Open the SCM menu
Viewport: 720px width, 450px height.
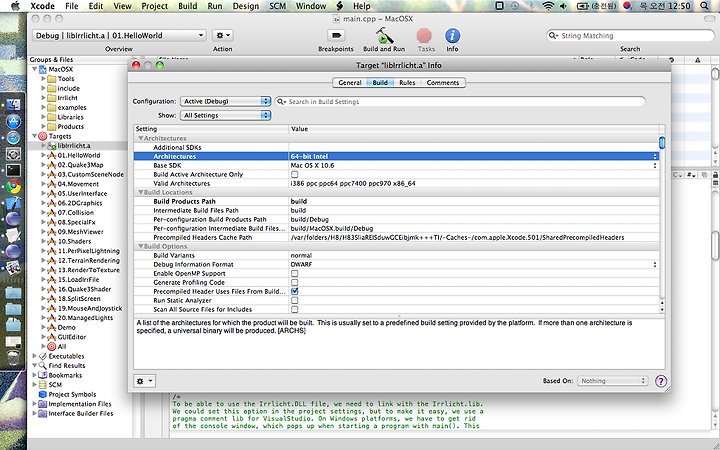point(277,6)
